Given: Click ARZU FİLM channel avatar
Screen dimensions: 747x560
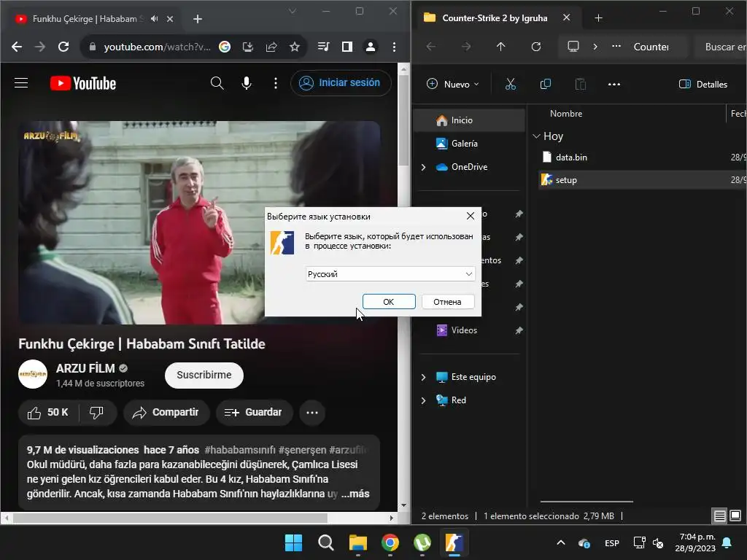Looking at the screenshot, I should pos(33,374).
